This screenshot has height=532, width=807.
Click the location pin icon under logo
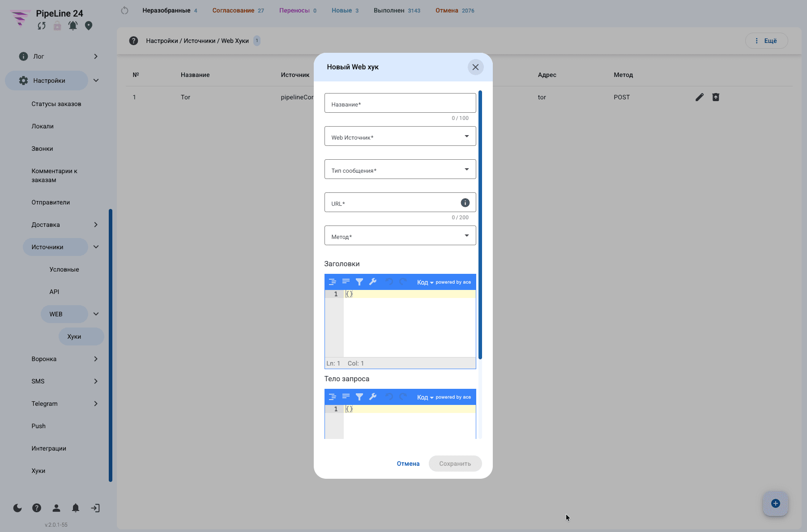point(89,26)
